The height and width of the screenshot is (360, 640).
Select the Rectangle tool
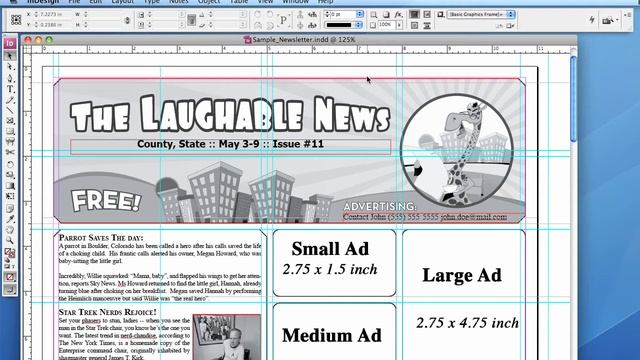pos(10,131)
